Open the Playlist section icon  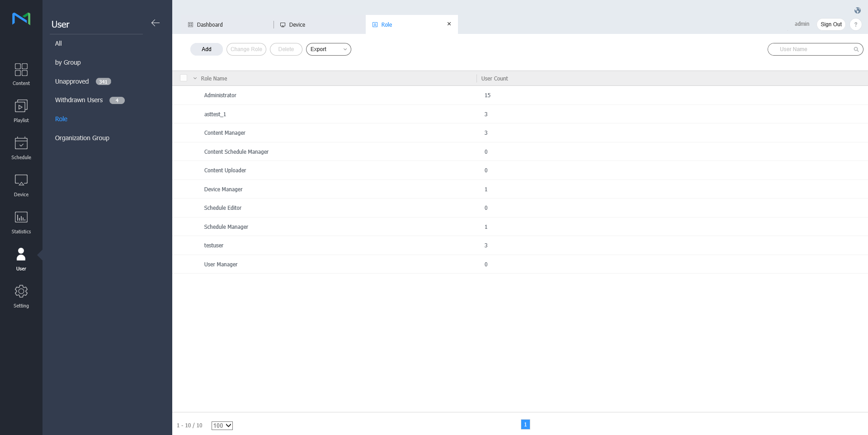tap(21, 106)
